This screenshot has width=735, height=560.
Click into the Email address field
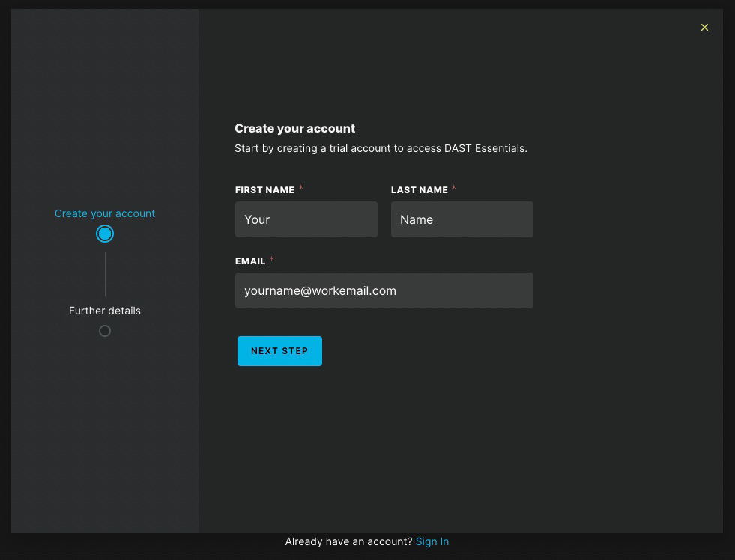click(384, 290)
